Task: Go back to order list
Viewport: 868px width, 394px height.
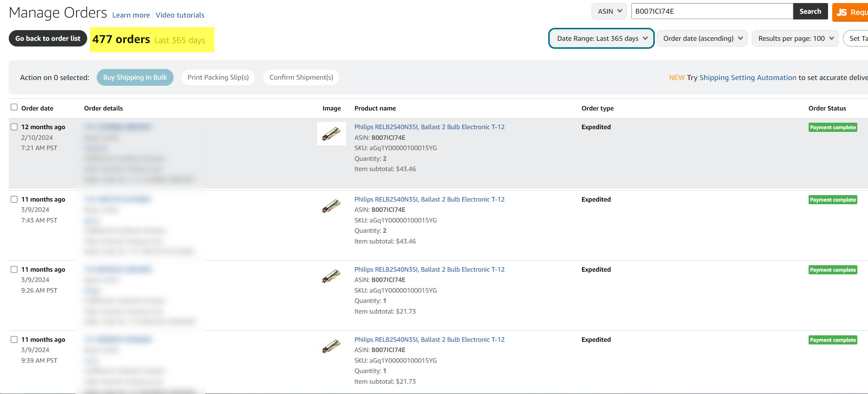Action: click(x=48, y=38)
